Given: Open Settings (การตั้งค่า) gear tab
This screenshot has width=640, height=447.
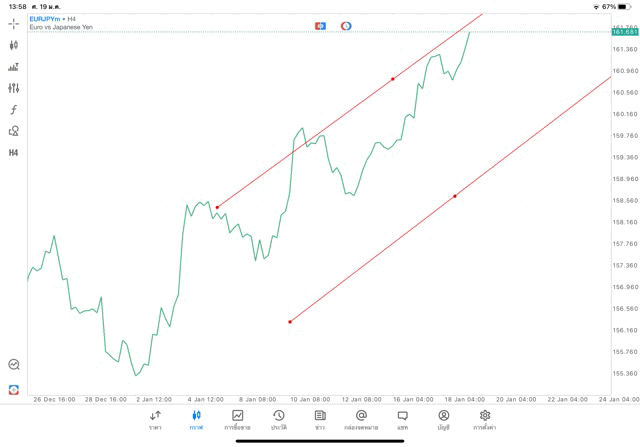Looking at the screenshot, I should click(x=485, y=419).
